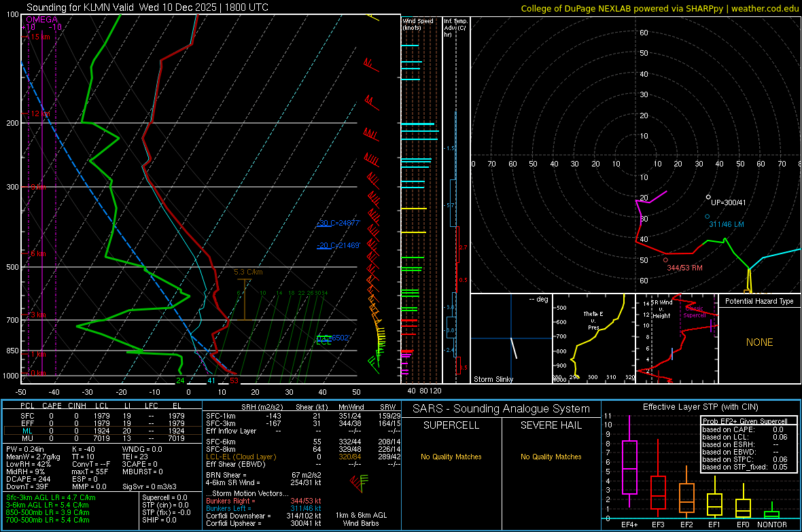
Task: Click the Wind Speed (knots) panel header
Action: tap(417, 24)
